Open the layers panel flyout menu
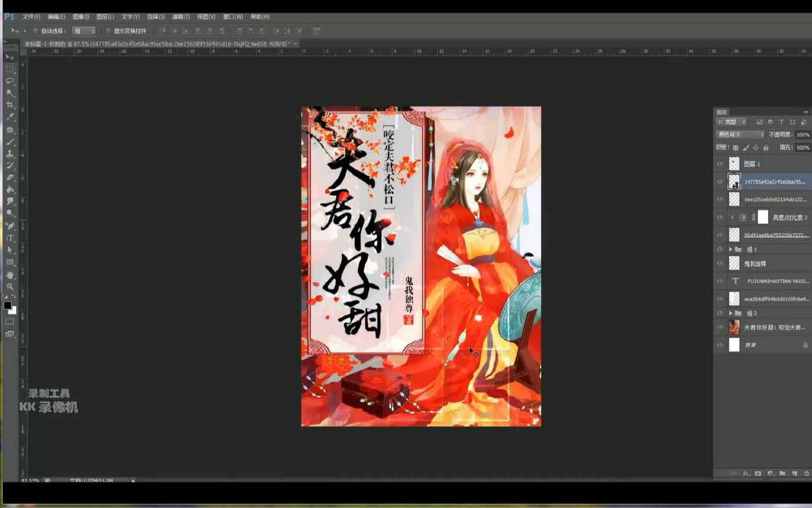Viewport: 812px width, 508px height. tap(807, 112)
